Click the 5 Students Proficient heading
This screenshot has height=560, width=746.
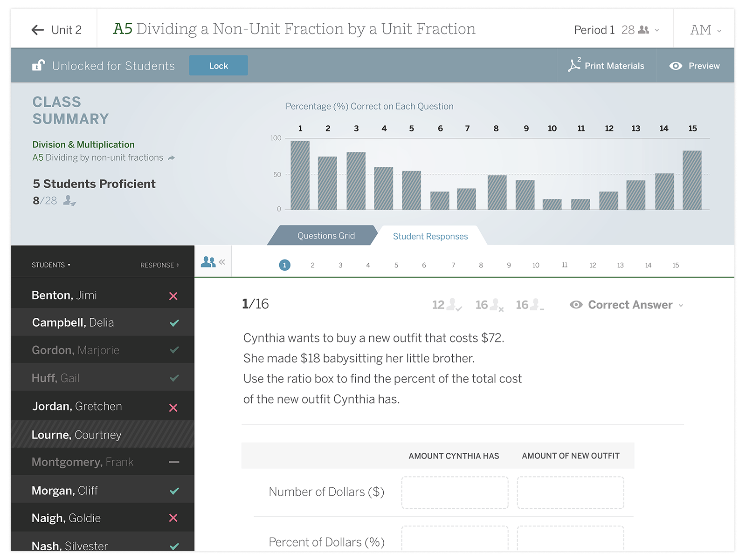tap(94, 184)
